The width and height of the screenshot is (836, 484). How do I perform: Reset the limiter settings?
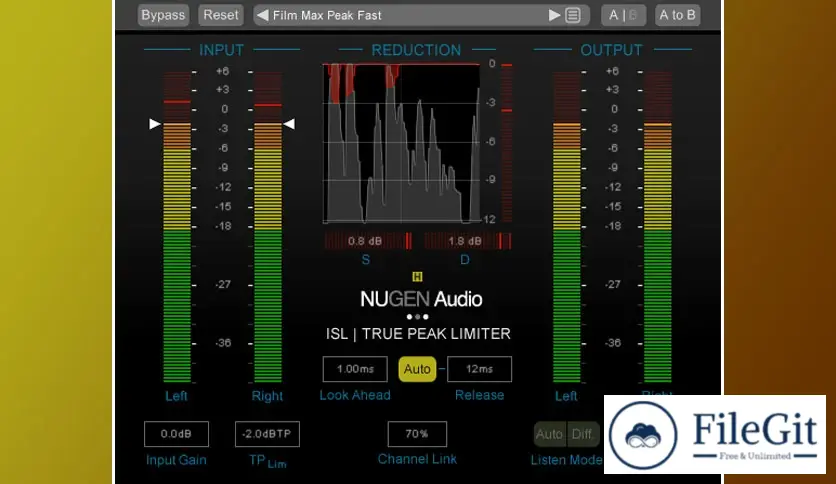click(x=221, y=15)
